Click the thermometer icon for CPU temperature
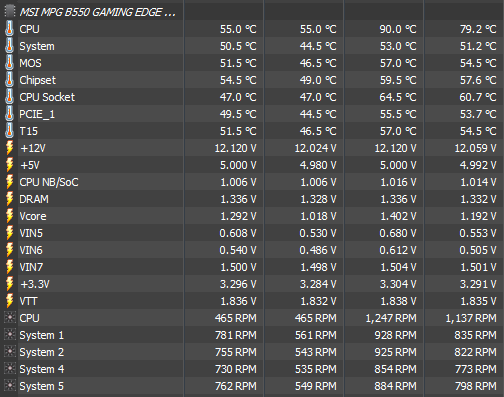This screenshot has height=397, width=504. point(10,29)
